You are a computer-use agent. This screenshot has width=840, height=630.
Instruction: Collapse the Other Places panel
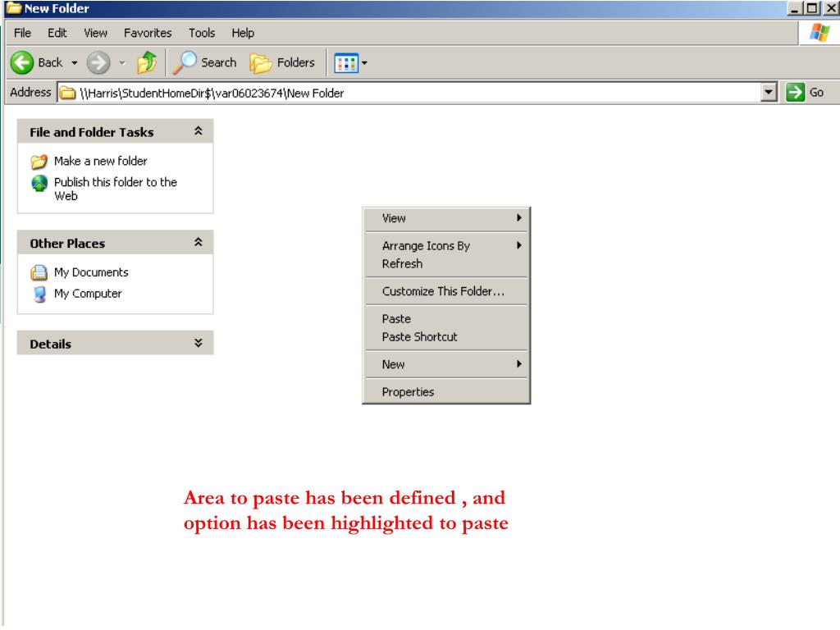pyautogui.click(x=198, y=243)
